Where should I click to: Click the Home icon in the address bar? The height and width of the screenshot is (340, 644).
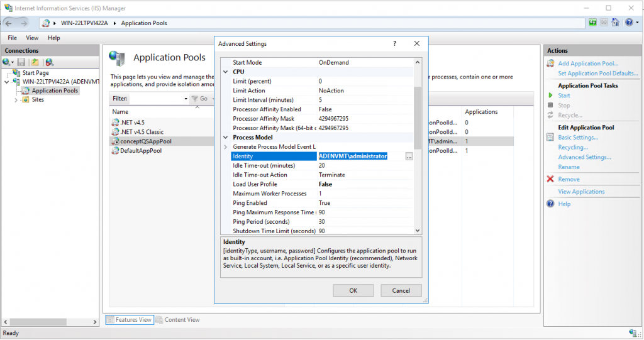[615, 23]
